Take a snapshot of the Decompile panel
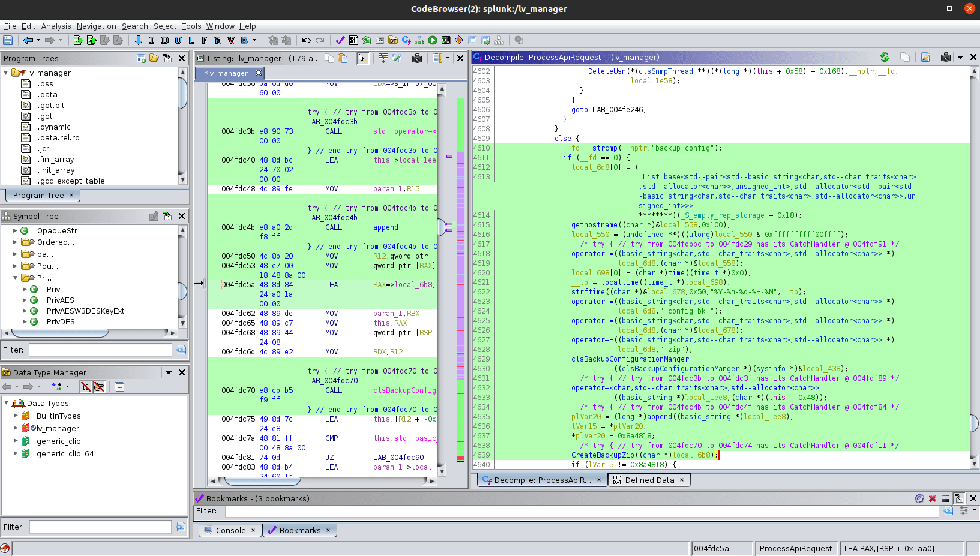980x556 pixels. pos(945,57)
